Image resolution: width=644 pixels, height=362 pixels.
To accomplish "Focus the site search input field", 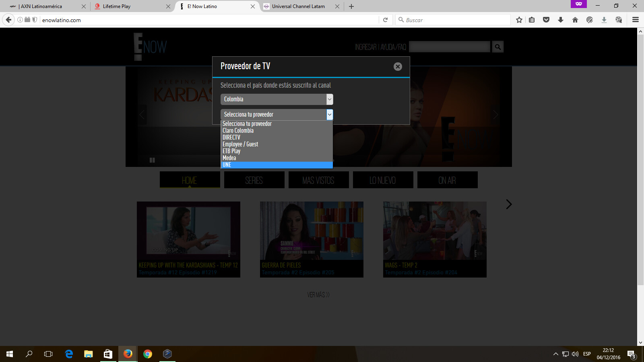I will tap(450, 47).
